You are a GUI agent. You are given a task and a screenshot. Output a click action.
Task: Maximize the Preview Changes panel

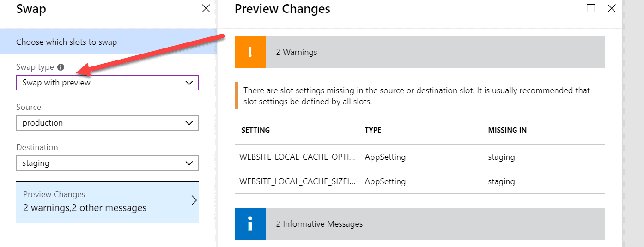point(591,8)
